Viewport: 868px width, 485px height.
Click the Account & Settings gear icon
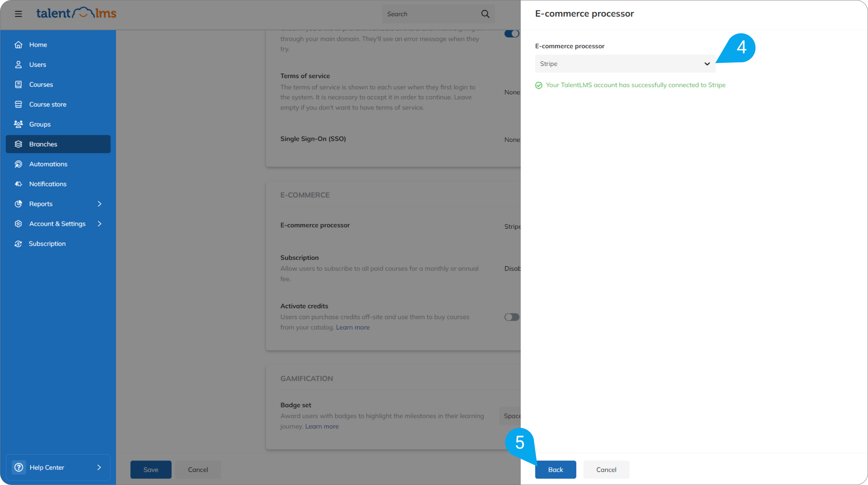point(18,224)
